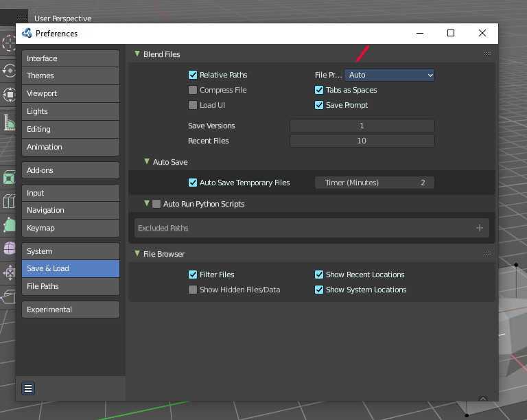Click the User Perspective viewport label
This screenshot has width=527, height=420.
(62, 18)
